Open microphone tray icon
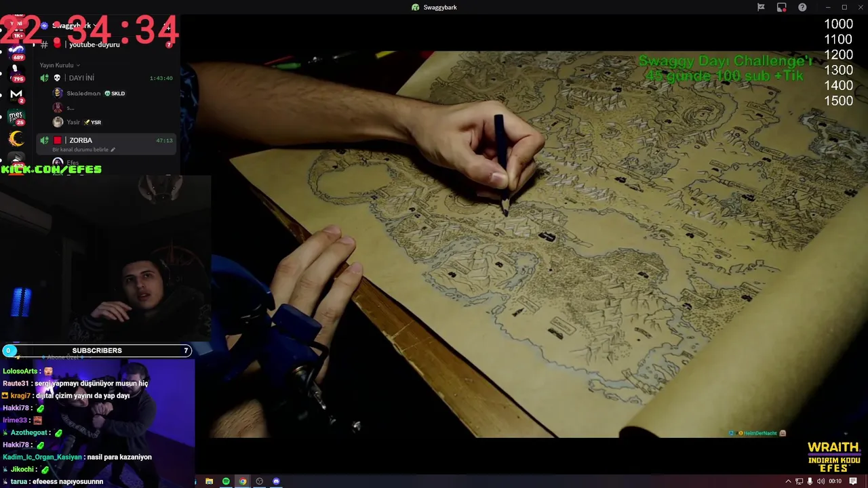 (810, 481)
